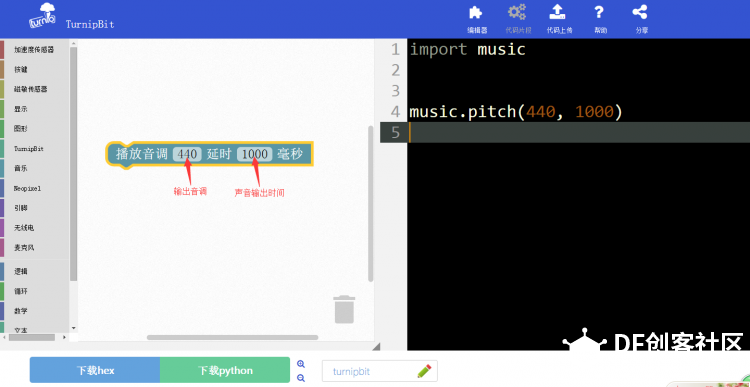Zoom out the block workspace
Image resolution: width=750 pixels, height=387 pixels.
(x=301, y=378)
